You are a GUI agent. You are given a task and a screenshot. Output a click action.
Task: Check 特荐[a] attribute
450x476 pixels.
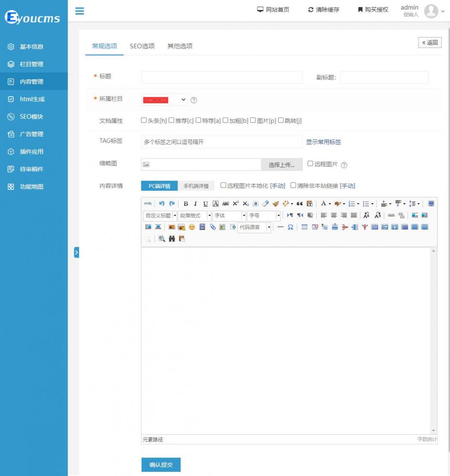[198, 120]
